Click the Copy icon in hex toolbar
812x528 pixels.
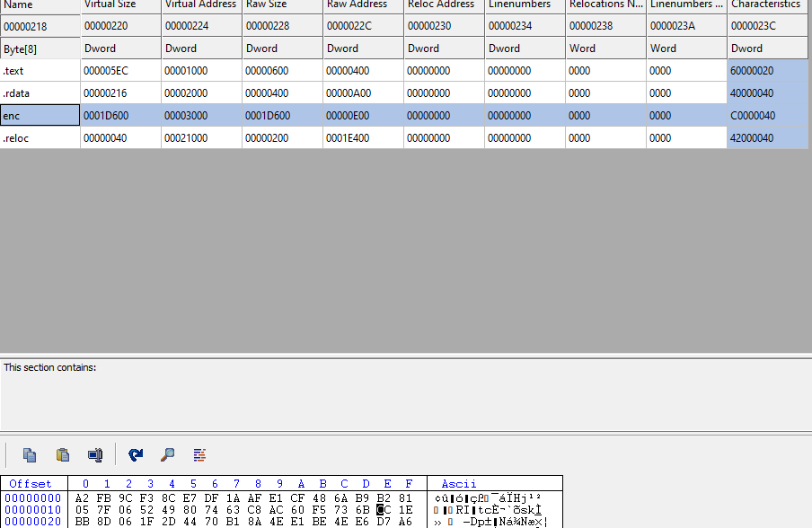[30, 454]
